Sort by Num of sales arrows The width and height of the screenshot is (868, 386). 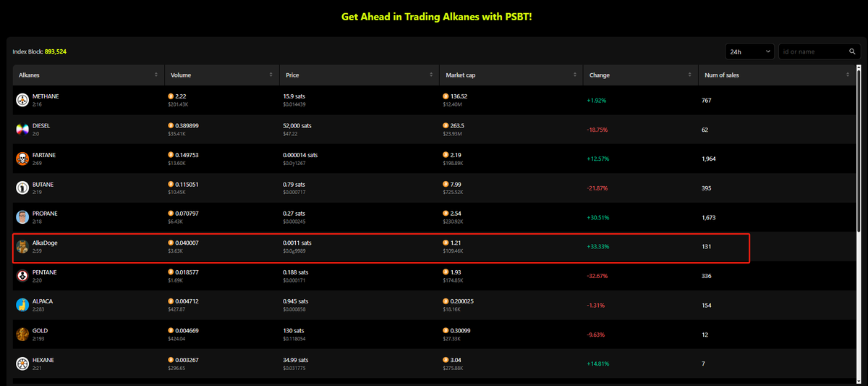click(x=848, y=75)
